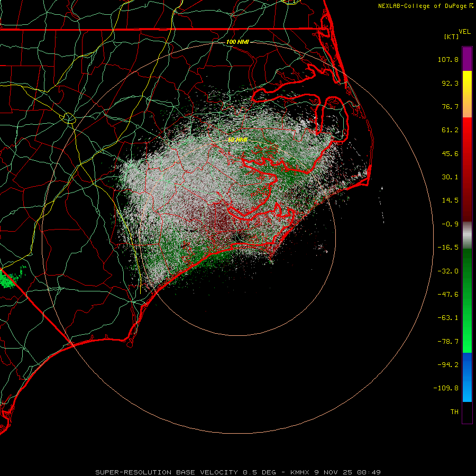Pick the gray near-zero segment of the color bar
The width and height of the screenshot is (476, 476).
(x=467, y=235)
